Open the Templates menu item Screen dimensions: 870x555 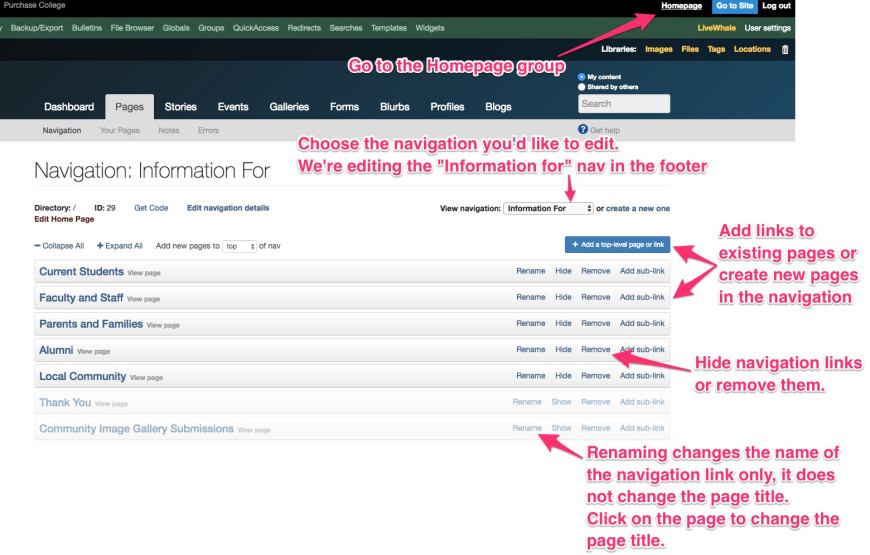[x=389, y=28]
